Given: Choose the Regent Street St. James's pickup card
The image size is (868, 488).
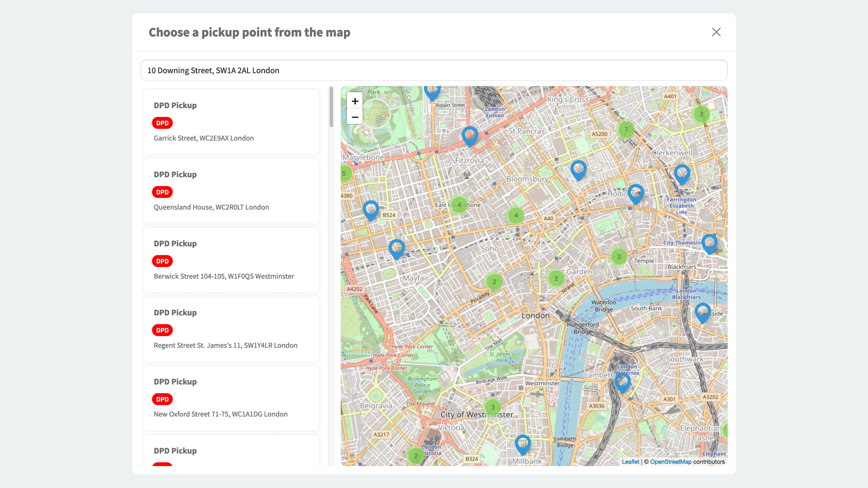Looking at the screenshot, I should click(x=231, y=329).
